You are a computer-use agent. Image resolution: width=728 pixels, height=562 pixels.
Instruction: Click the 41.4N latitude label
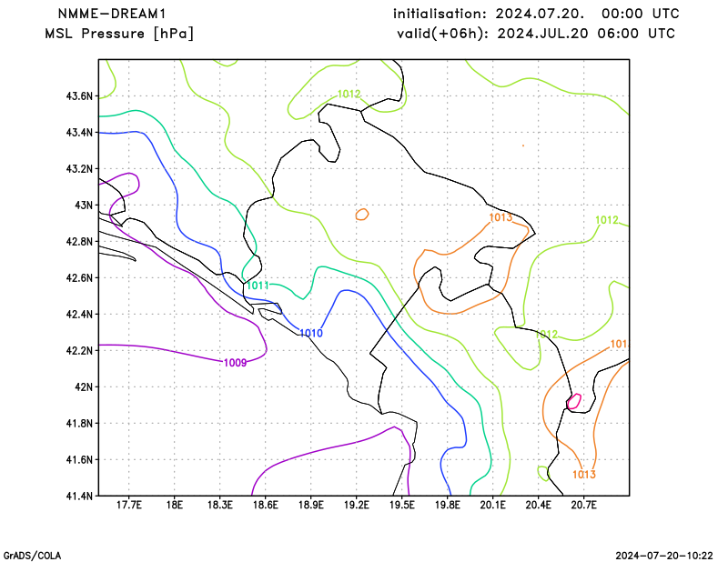79,497
